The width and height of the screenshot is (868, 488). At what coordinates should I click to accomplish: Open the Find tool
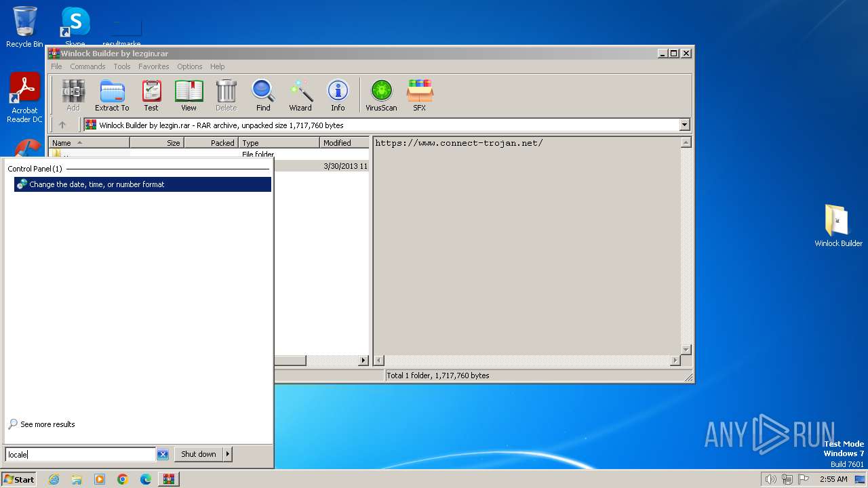[263, 95]
